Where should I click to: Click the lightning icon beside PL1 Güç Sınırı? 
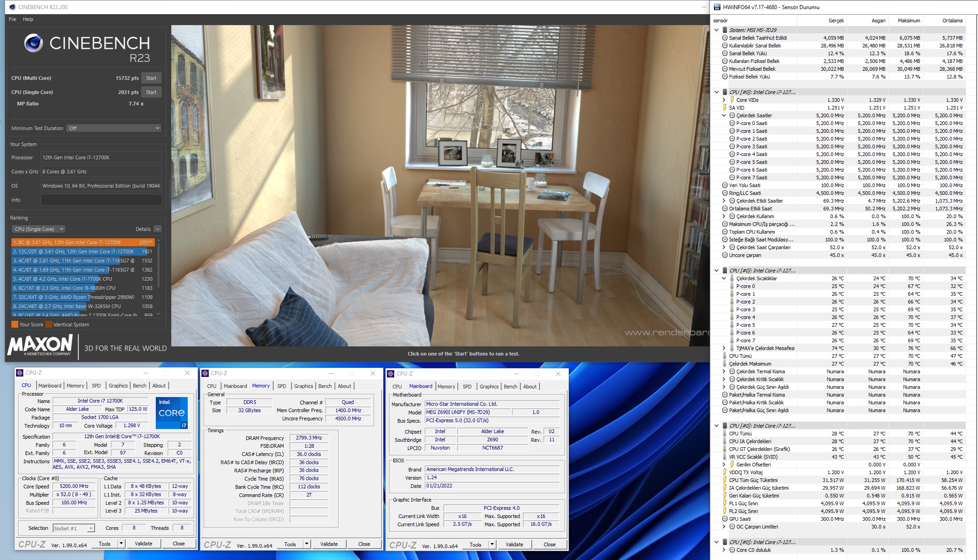pyautogui.click(x=724, y=503)
